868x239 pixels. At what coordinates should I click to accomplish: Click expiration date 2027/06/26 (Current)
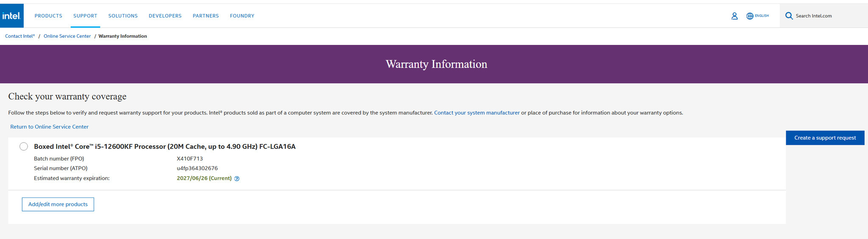click(x=204, y=178)
